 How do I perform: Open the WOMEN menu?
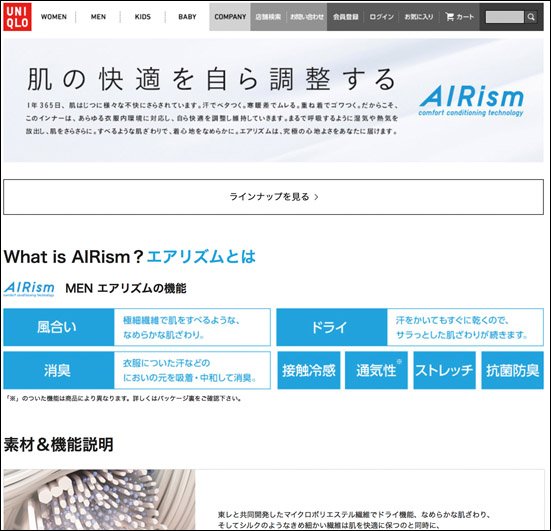[x=53, y=17]
